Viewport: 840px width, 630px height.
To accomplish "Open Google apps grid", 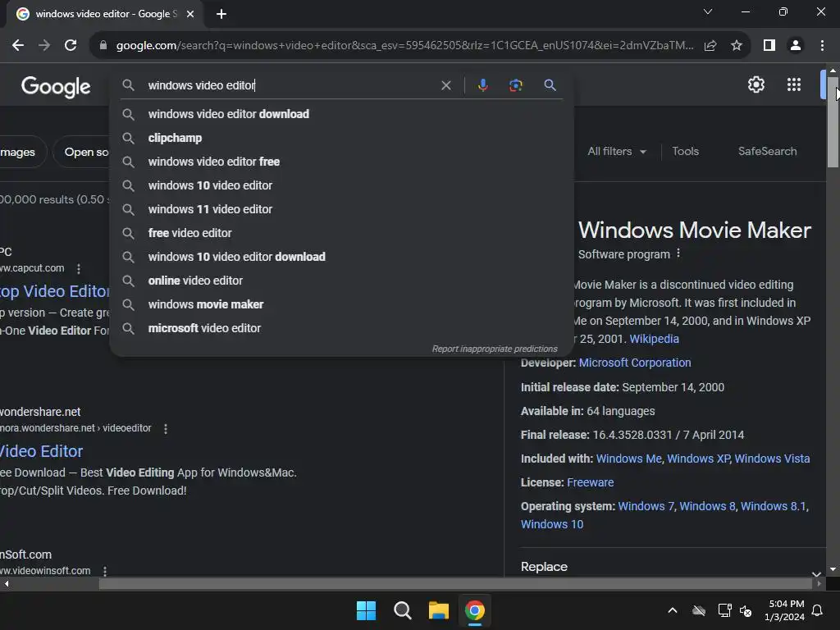I will 794,84.
